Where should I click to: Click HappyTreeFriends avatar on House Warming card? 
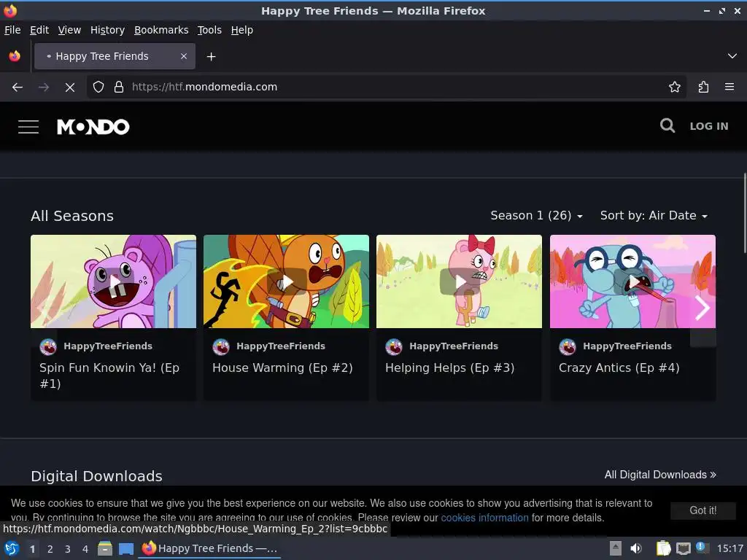pyautogui.click(x=221, y=346)
